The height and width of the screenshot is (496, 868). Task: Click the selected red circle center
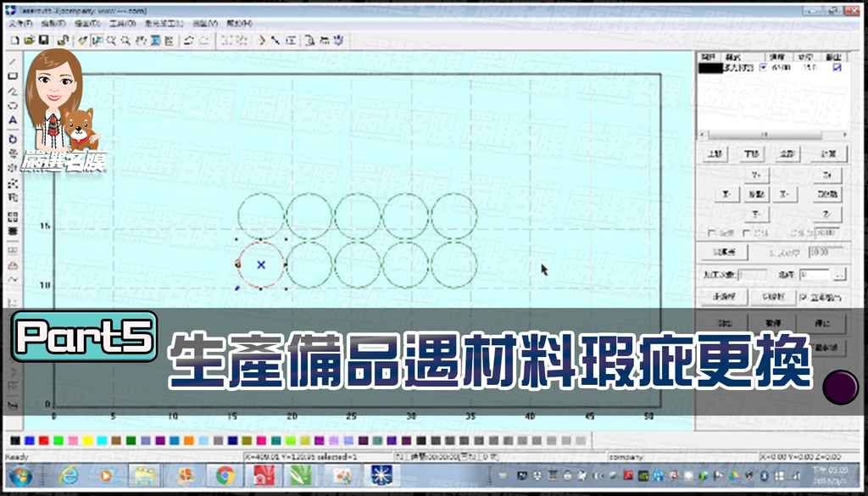pos(261,265)
